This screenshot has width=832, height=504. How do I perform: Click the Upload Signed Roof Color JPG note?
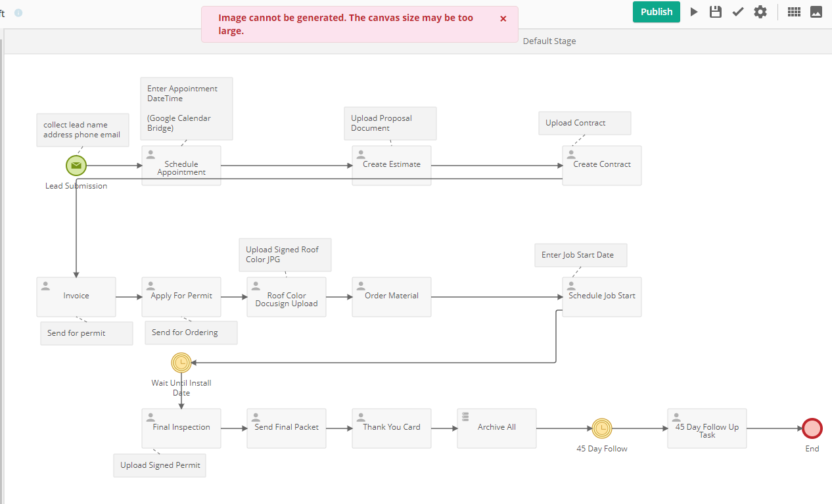pyautogui.click(x=285, y=255)
